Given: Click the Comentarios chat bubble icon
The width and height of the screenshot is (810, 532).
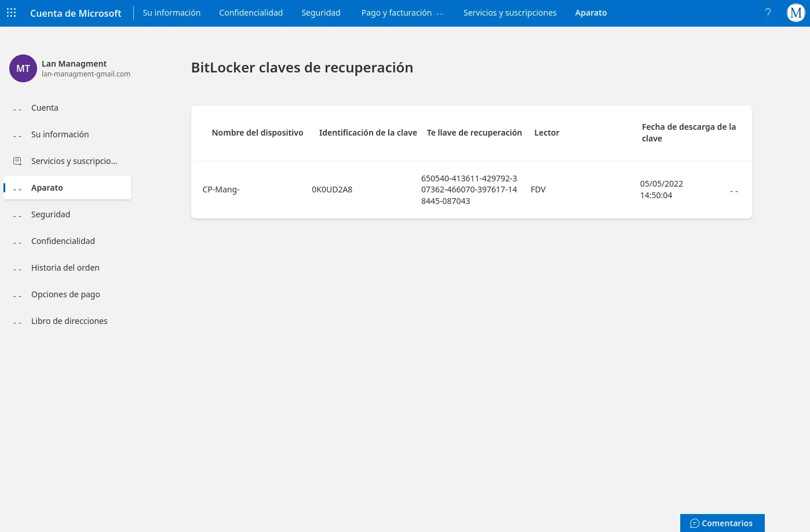Looking at the screenshot, I should coord(695,523).
